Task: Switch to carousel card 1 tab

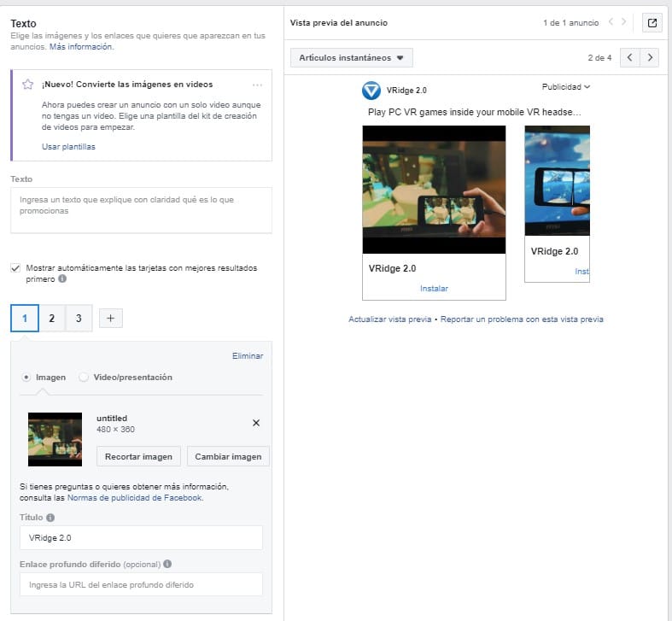Action: point(25,319)
